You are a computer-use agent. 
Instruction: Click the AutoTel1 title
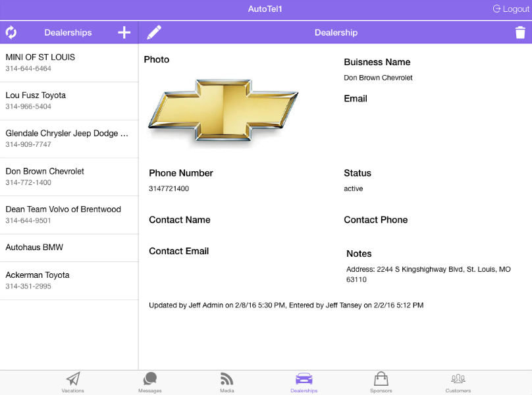265,9
